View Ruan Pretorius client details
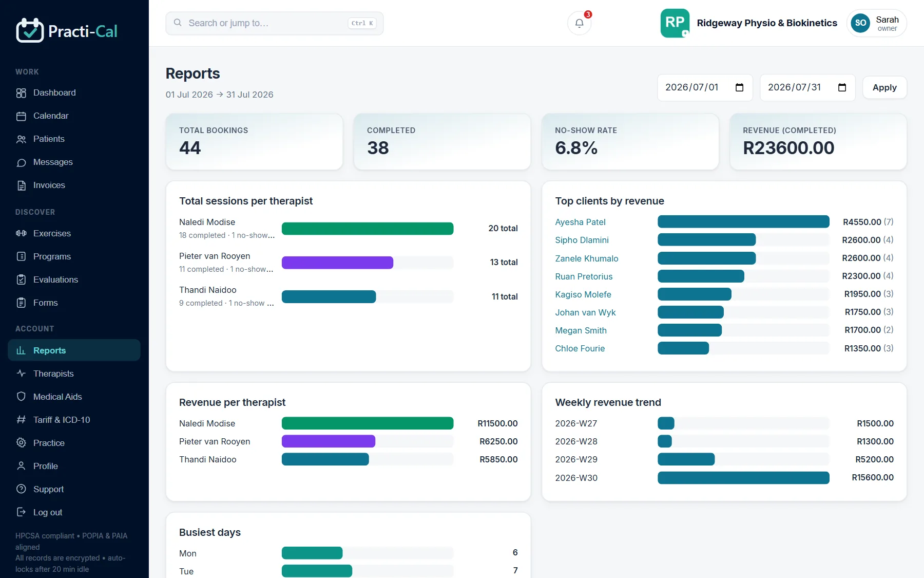The height and width of the screenshot is (578, 924). point(584,276)
